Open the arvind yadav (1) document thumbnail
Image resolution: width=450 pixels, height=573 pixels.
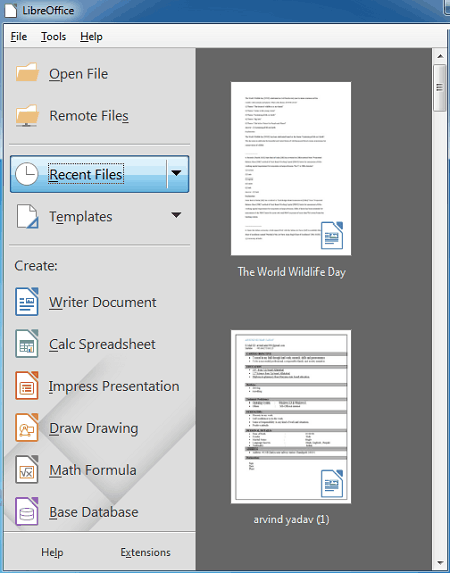pyautogui.click(x=291, y=417)
